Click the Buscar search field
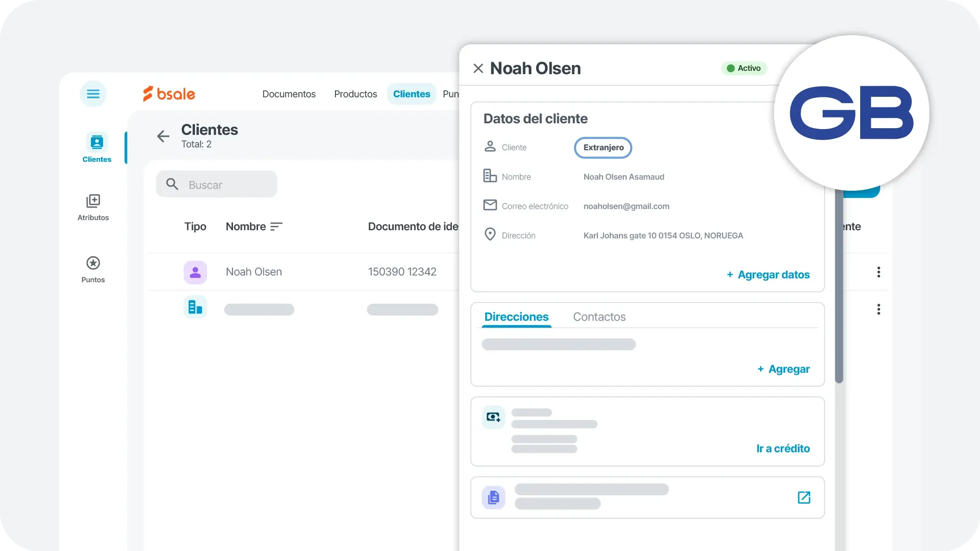The image size is (980, 551). click(x=217, y=184)
